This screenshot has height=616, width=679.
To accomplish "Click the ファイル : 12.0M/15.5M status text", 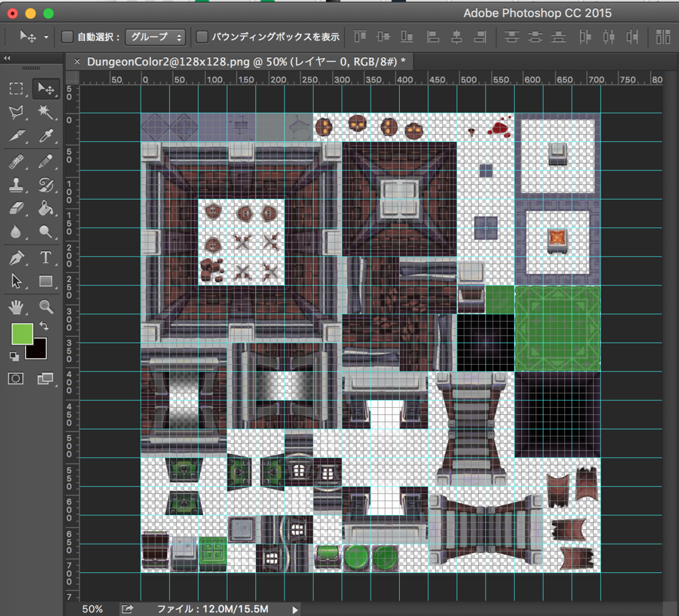I will 213,609.
